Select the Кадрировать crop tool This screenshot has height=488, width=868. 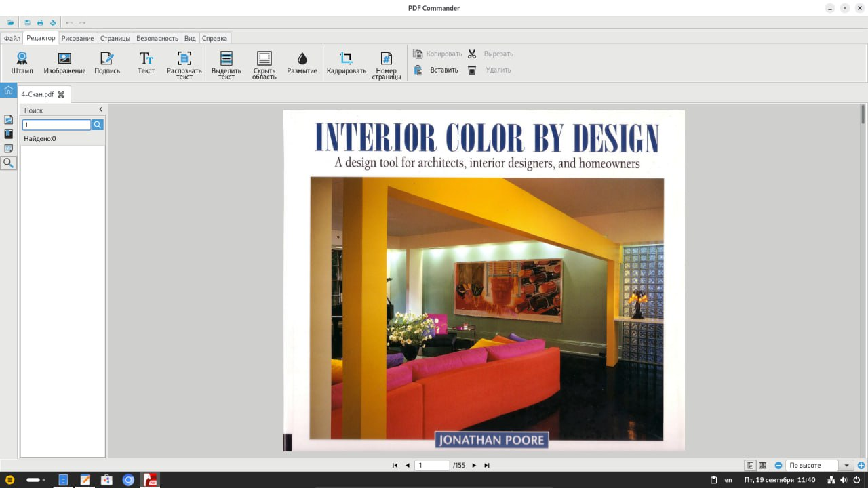click(346, 63)
